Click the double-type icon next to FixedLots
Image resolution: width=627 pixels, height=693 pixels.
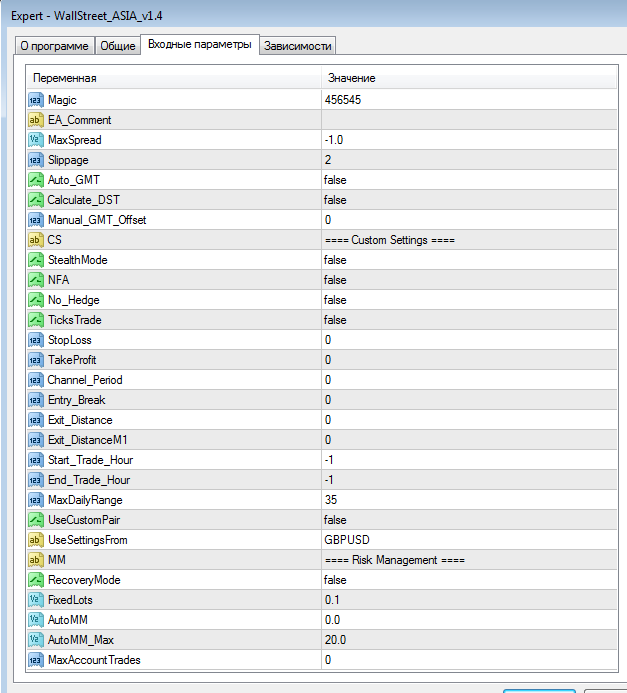pyautogui.click(x=36, y=600)
